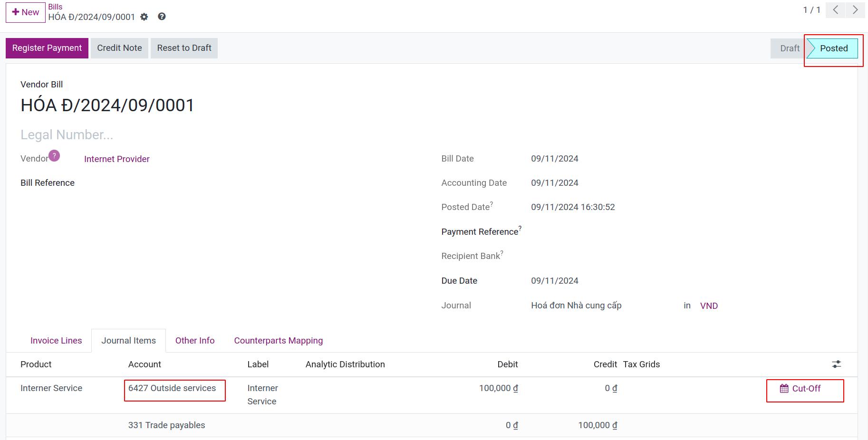Click the record counter 1 / 1

point(811,10)
